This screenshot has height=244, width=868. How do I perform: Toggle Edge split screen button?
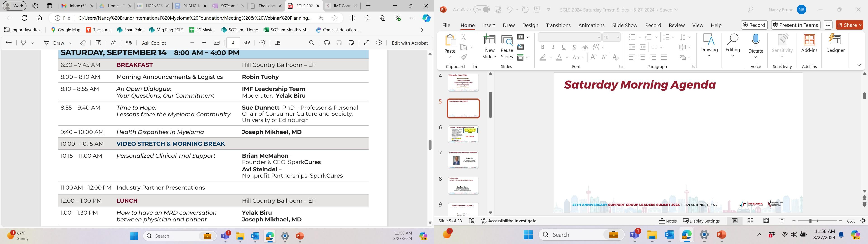coord(352,18)
